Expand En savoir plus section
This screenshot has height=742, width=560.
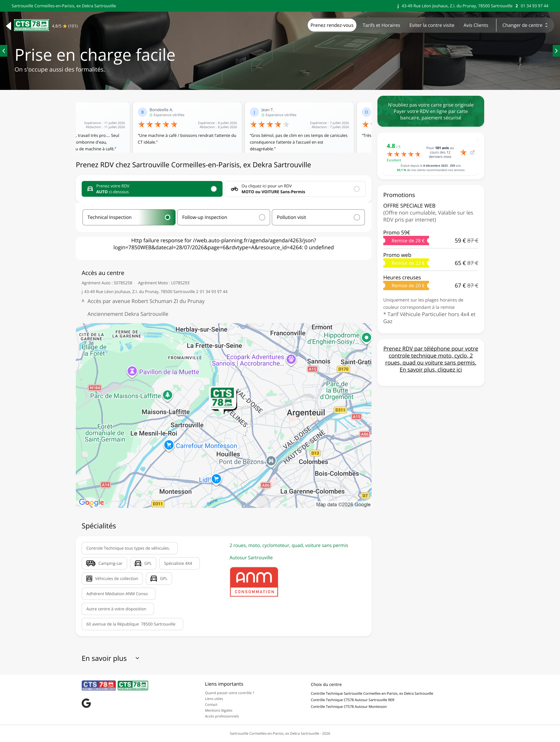[x=111, y=659]
